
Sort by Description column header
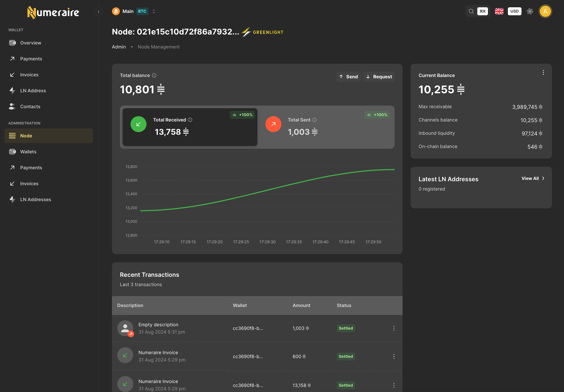130,305
